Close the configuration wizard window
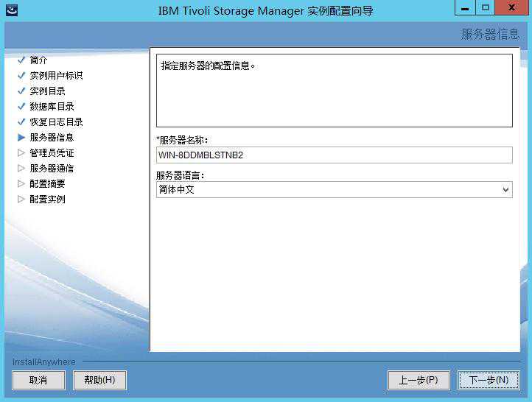Image resolution: width=532 pixels, height=402 pixels. 510,9
